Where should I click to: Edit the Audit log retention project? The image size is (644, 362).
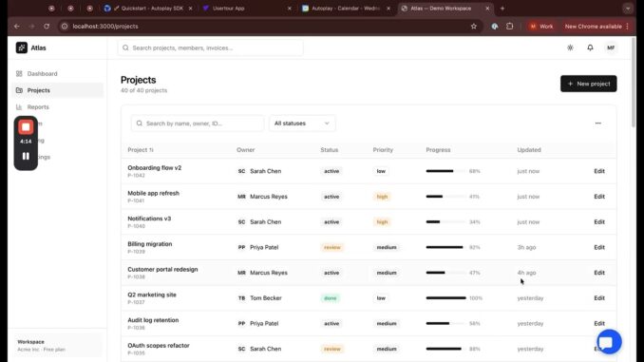(598, 323)
